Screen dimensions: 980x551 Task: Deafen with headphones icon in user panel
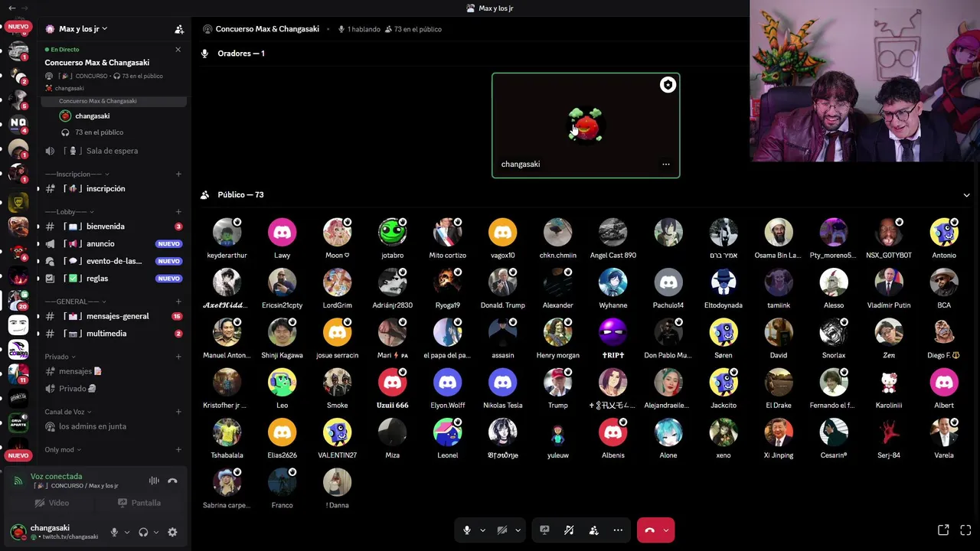point(143,532)
